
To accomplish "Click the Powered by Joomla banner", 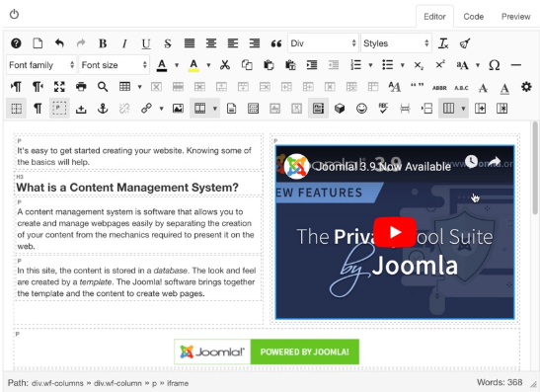I will [267, 352].
